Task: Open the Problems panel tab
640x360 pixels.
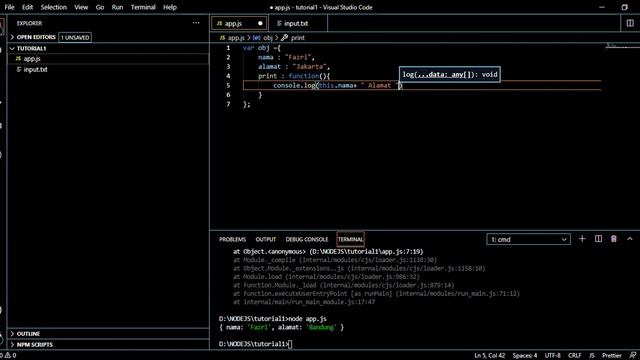Action: 232,239
